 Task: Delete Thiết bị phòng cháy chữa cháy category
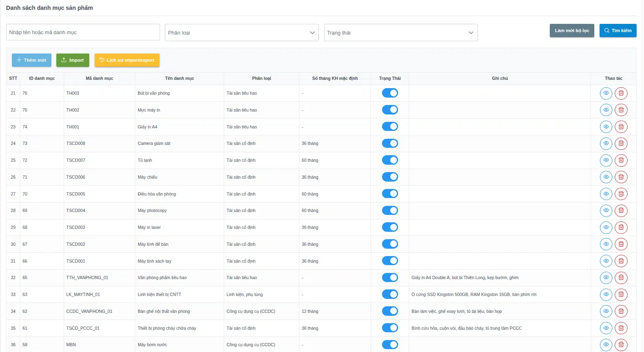pyautogui.click(x=621, y=328)
